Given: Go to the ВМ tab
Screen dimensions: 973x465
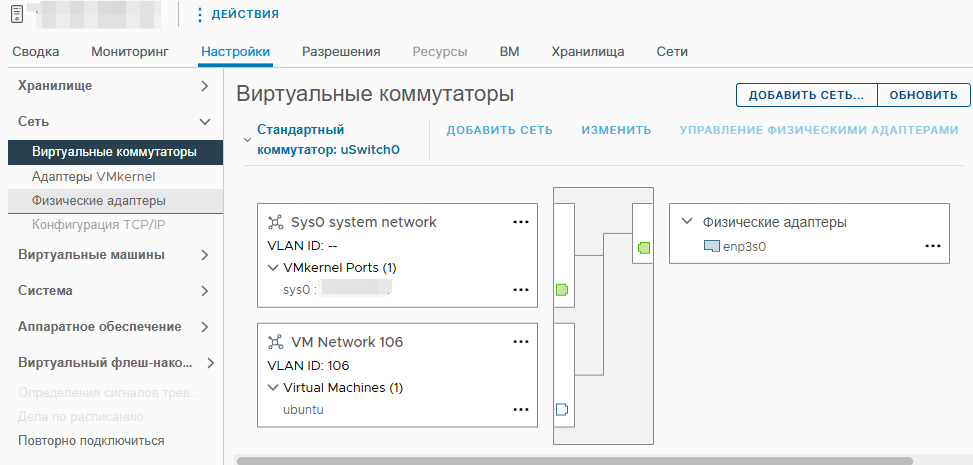Looking at the screenshot, I should (x=509, y=52).
